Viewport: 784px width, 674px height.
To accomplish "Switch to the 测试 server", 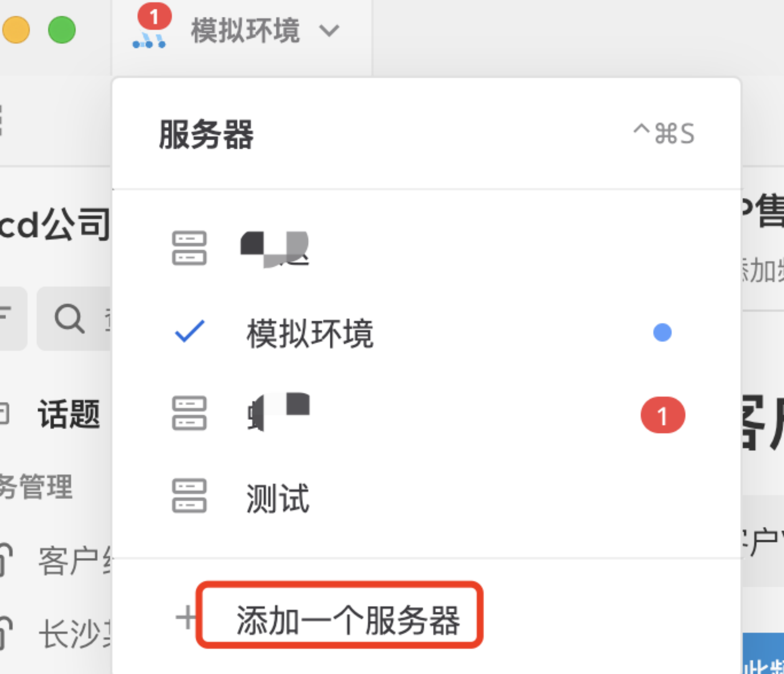I will tap(426, 497).
